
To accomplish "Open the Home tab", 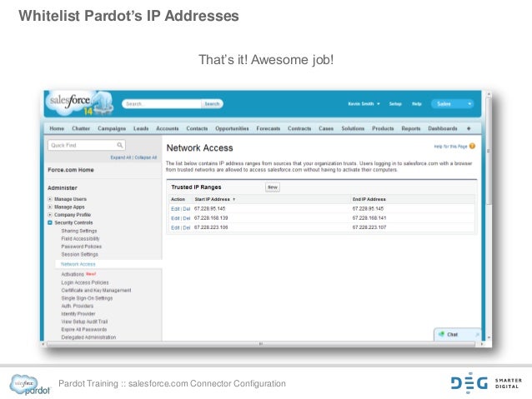I will point(57,128).
